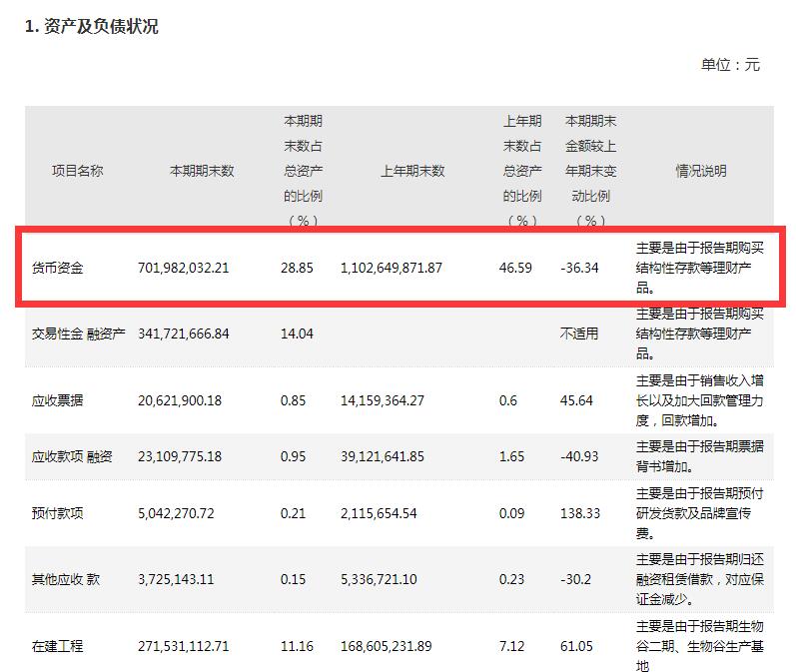Select the -36.34 change ratio cell

(580, 268)
